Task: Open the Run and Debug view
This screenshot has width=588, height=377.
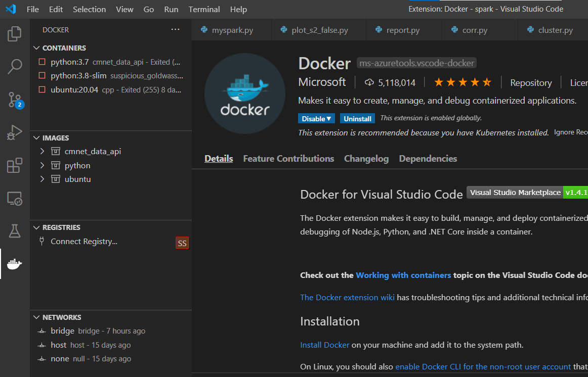Action: click(x=15, y=132)
